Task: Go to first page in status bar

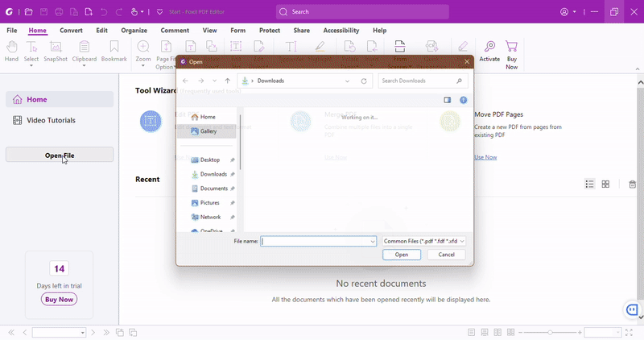Action: coord(11,333)
